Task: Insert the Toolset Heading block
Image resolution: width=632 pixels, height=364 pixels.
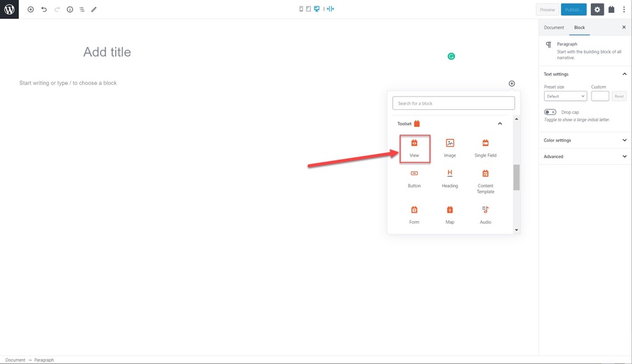Action: click(450, 179)
